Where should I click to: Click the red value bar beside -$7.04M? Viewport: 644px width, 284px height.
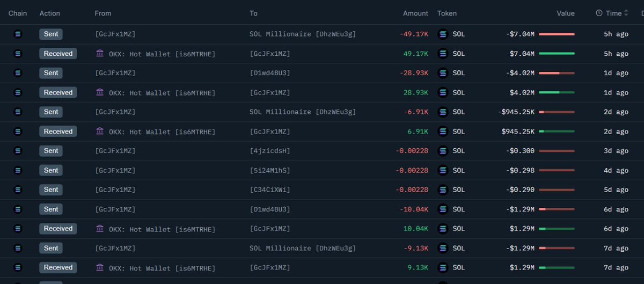pyautogui.click(x=557, y=34)
